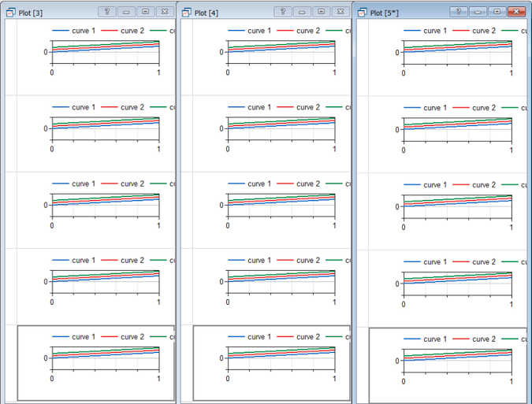The height and width of the screenshot is (404, 532).
Task: Click the Plot [4] window icon
Action: (x=186, y=13)
